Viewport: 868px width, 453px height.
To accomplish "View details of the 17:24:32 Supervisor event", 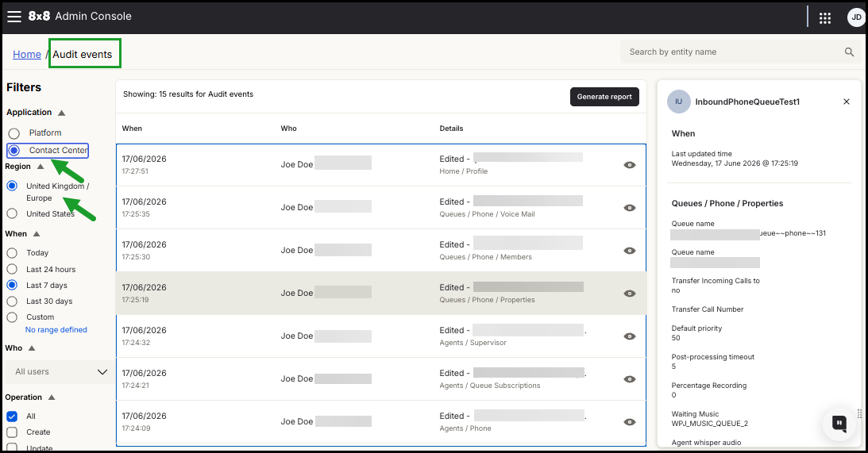I will click(630, 336).
